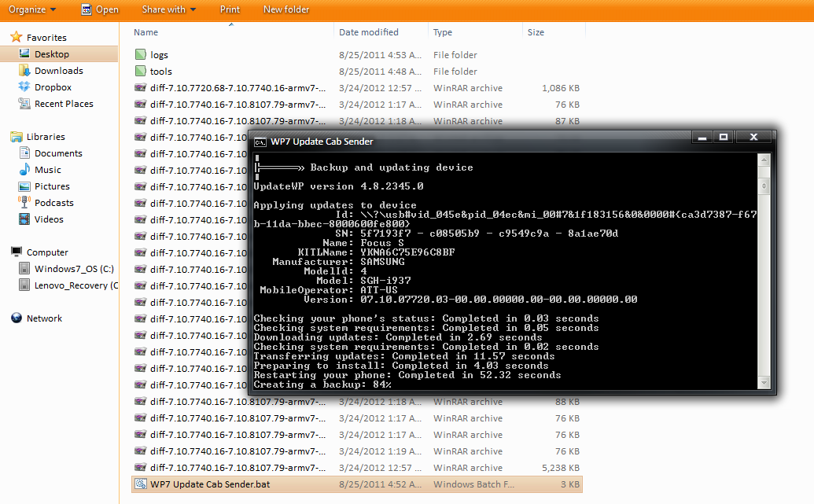Select the 87 KB WinRAR archive row

point(356,121)
